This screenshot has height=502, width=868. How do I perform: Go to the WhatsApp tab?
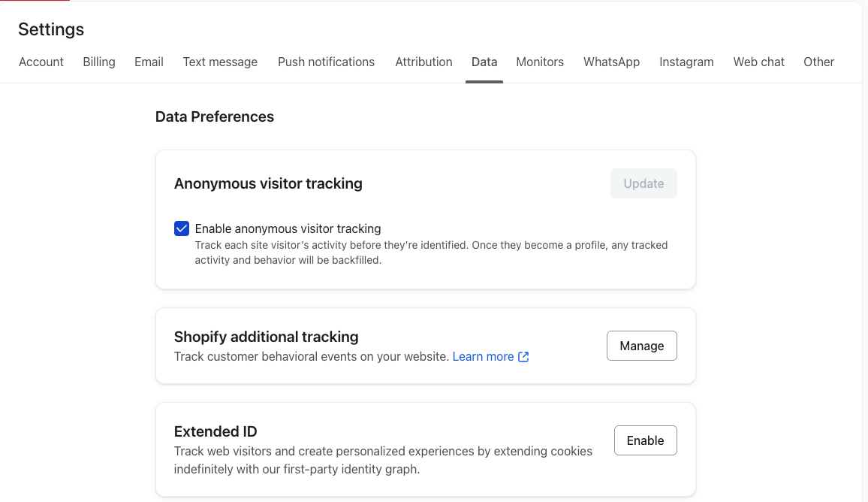click(x=611, y=62)
